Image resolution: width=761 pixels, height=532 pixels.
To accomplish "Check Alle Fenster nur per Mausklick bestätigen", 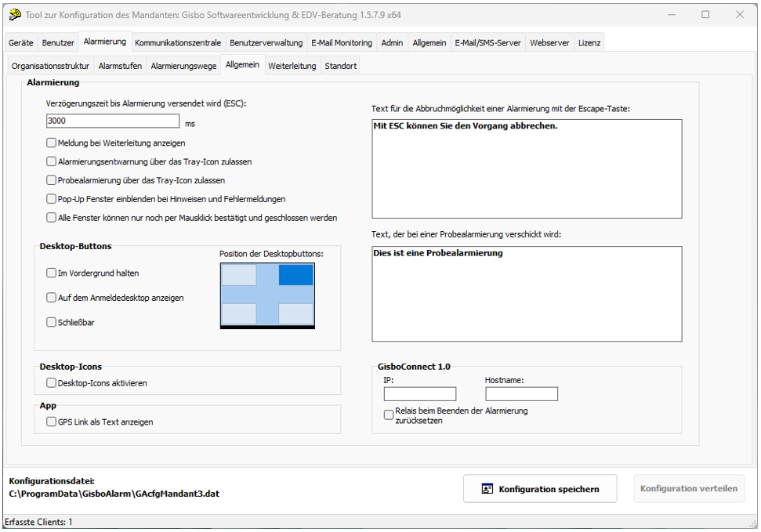I will pos(51,218).
